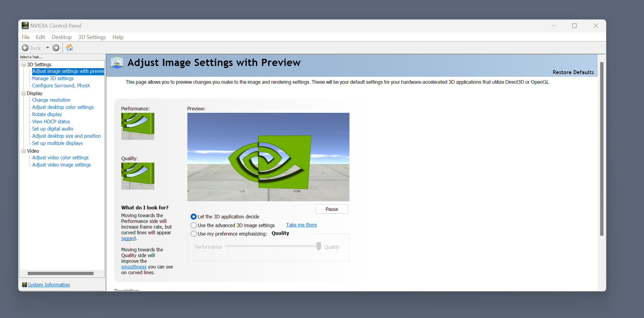Click Restore Defaults
The image size is (644, 318).
pos(573,72)
